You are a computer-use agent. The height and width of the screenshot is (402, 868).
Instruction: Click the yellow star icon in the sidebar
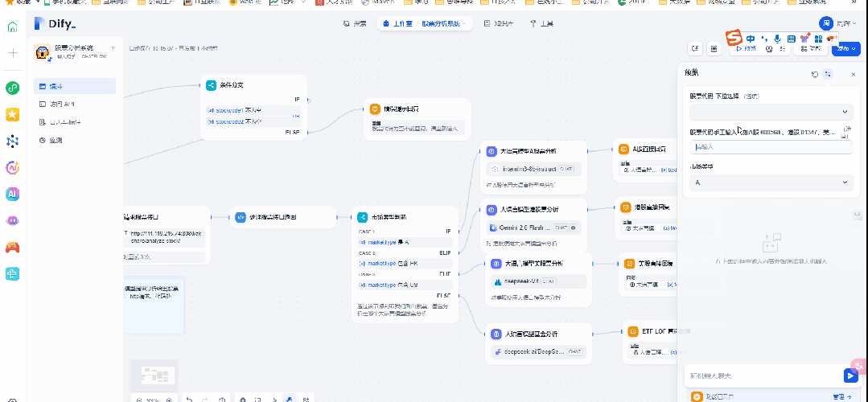pyautogui.click(x=12, y=114)
